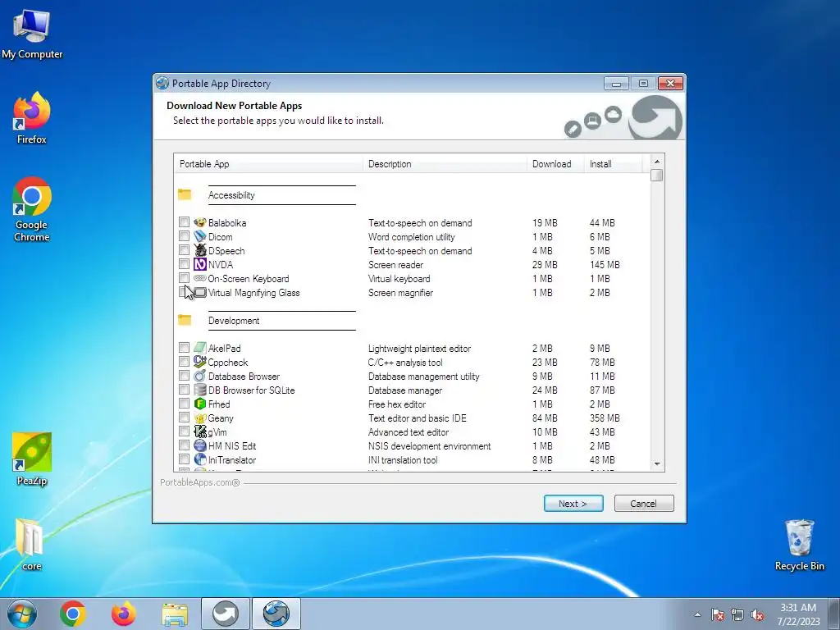Click the '29 MB' download size

tap(545, 265)
